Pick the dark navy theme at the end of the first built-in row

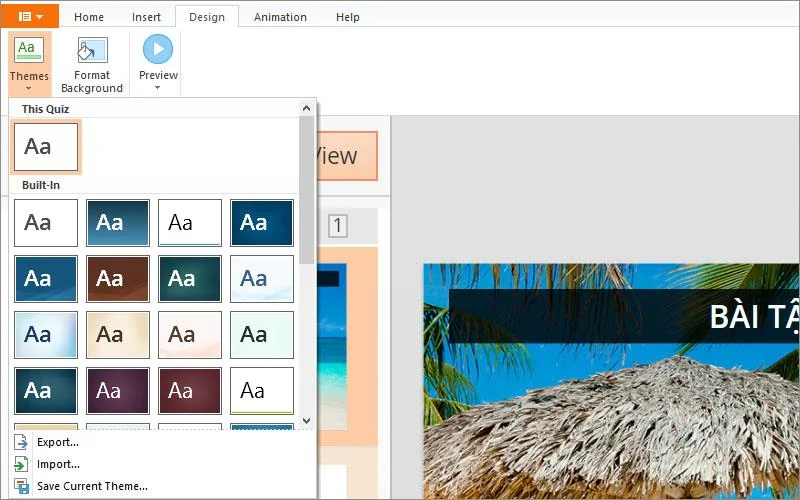tap(262, 223)
